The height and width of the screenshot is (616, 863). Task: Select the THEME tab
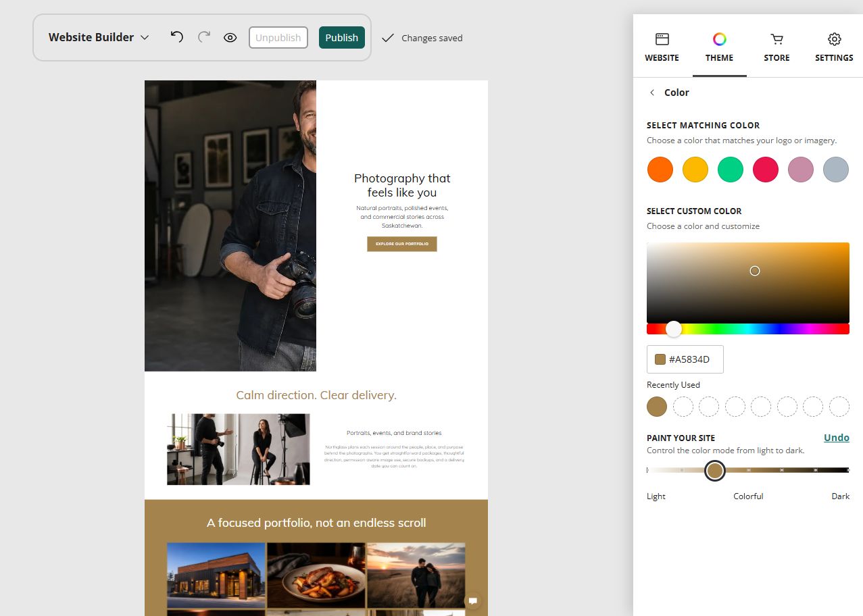tap(720, 47)
